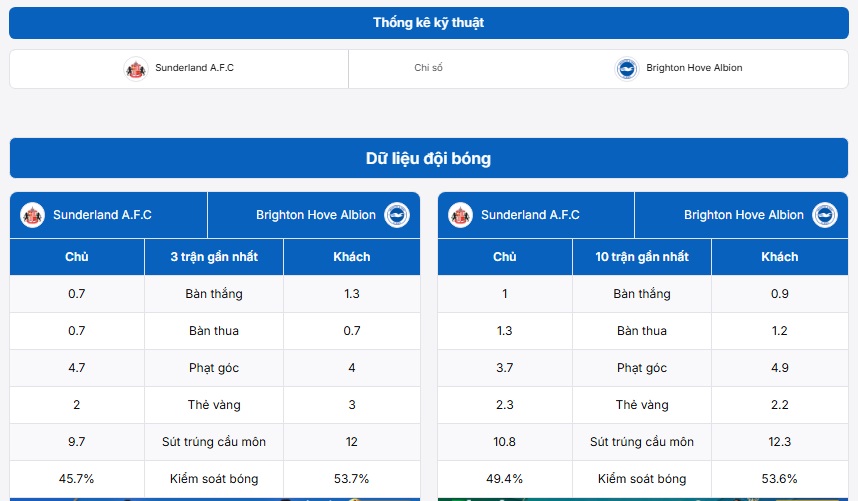858x501 pixels.
Task: Select the 'Thống kê kỹ thuật' header bar
Action: pos(429,23)
